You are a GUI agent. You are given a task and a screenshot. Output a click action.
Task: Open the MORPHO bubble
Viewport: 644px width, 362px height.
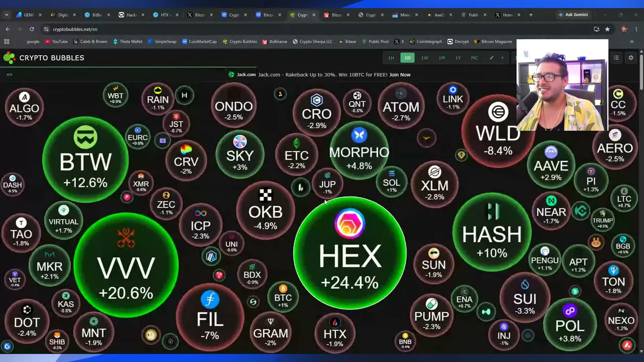359,150
